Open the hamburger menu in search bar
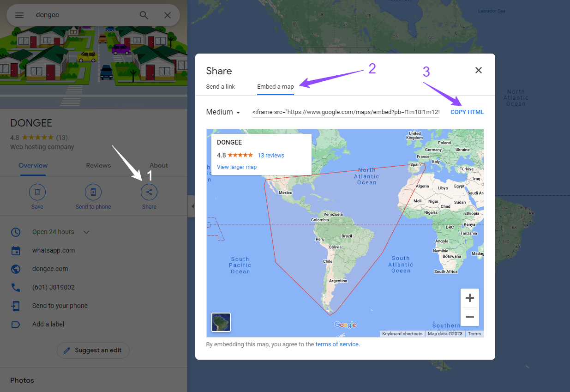The width and height of the screenshot is (570, 392). [x=19, y=15]
